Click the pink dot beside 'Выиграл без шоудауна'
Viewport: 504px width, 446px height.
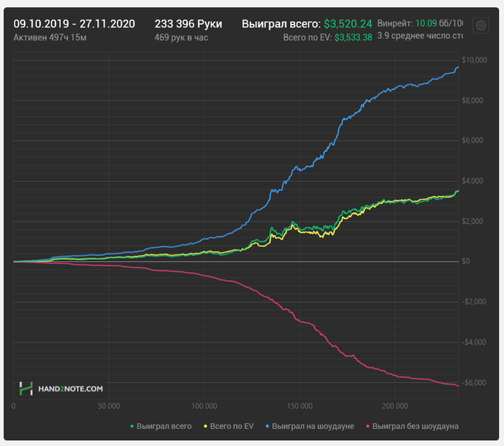tap(368, 427)
